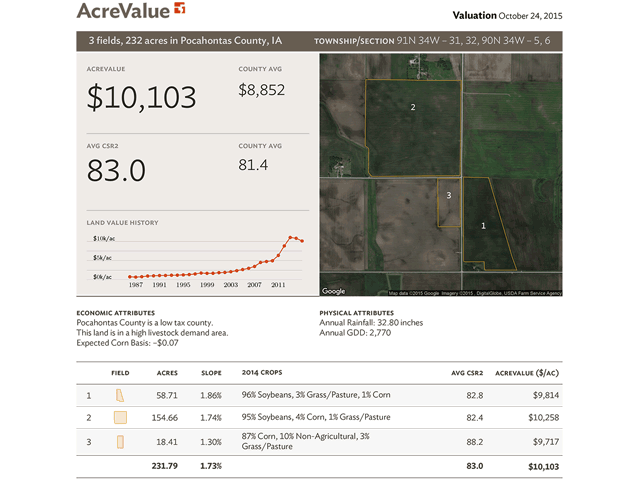Click the Acres column header

(x=167, y=373)
